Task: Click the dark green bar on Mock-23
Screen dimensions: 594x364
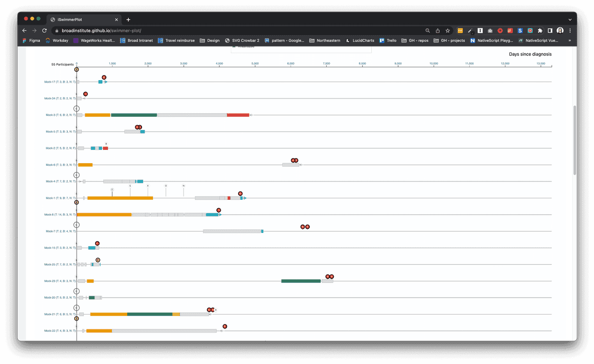Action: pyautogui.click(x=301, y=281)
